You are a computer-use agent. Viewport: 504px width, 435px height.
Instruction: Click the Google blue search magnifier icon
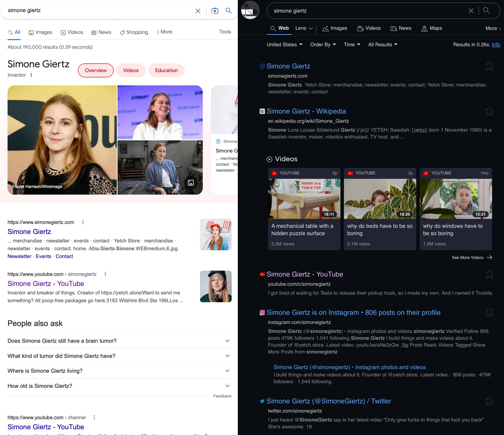click(x=228, y=11)
